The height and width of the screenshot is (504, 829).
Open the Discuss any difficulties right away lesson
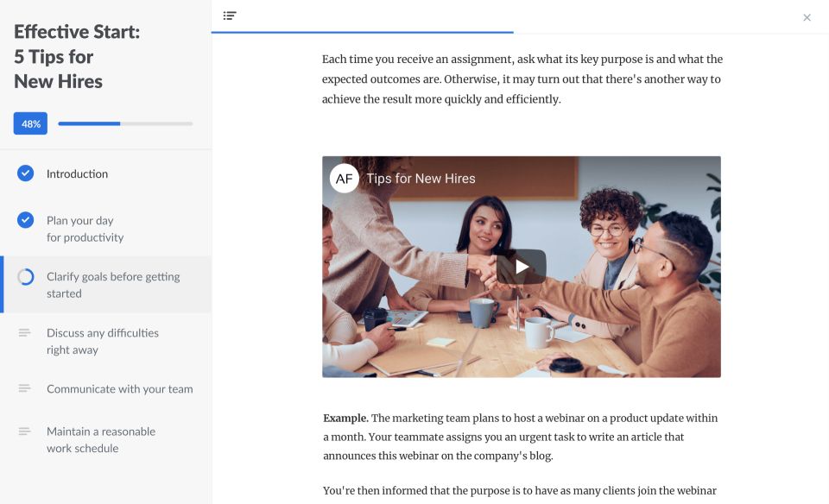click(102, 341)
